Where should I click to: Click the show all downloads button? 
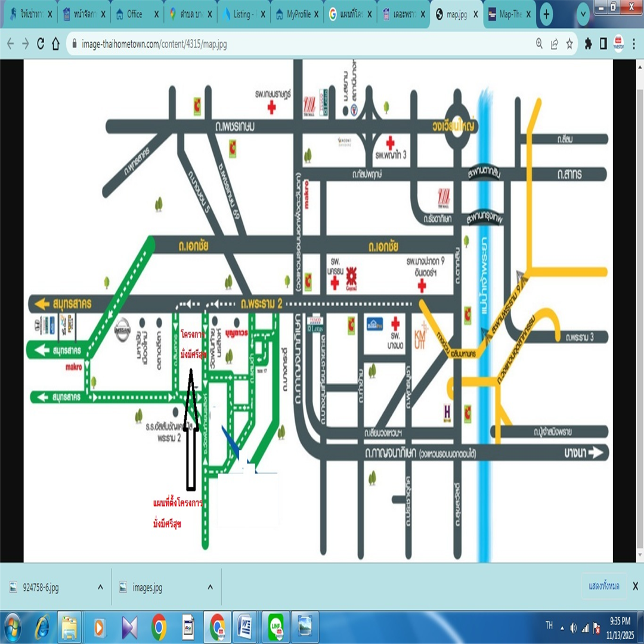click(x=603, y=587)
